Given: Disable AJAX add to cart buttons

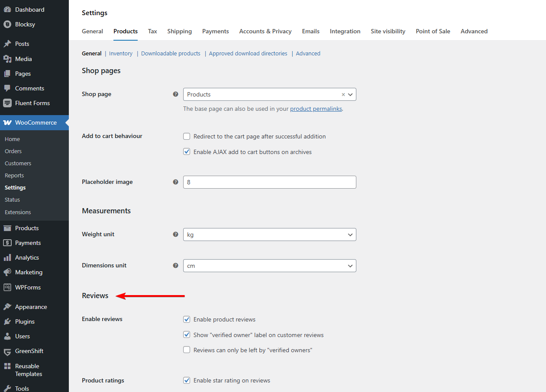Looking at the screenshot, I should [x=187, y=152].
